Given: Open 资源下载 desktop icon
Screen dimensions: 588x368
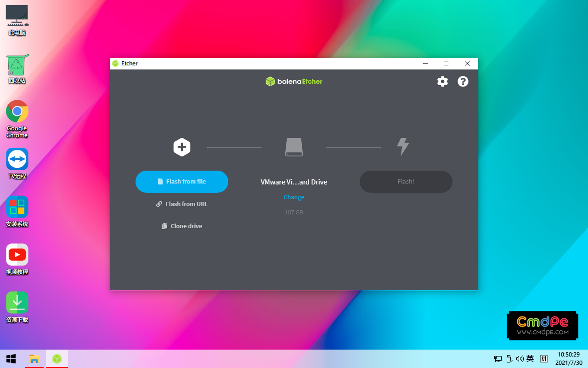Looking at the screenshot, I should pos(17,307).
